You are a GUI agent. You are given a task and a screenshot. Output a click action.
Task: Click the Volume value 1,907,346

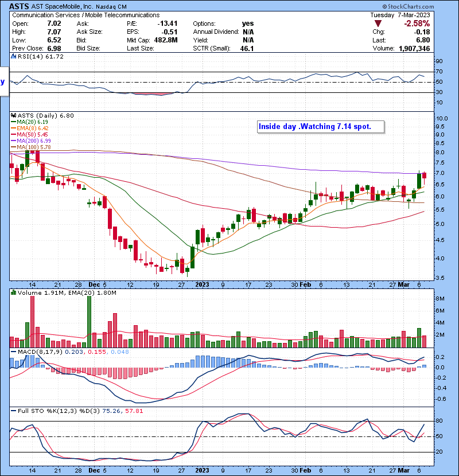(414, 49)
